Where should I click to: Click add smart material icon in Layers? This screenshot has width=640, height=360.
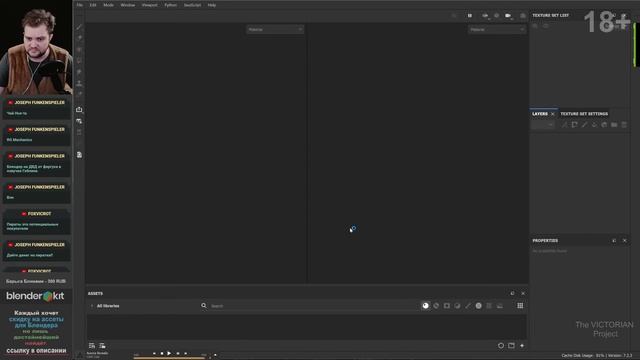pyautogui.click(x=604, y=125)
